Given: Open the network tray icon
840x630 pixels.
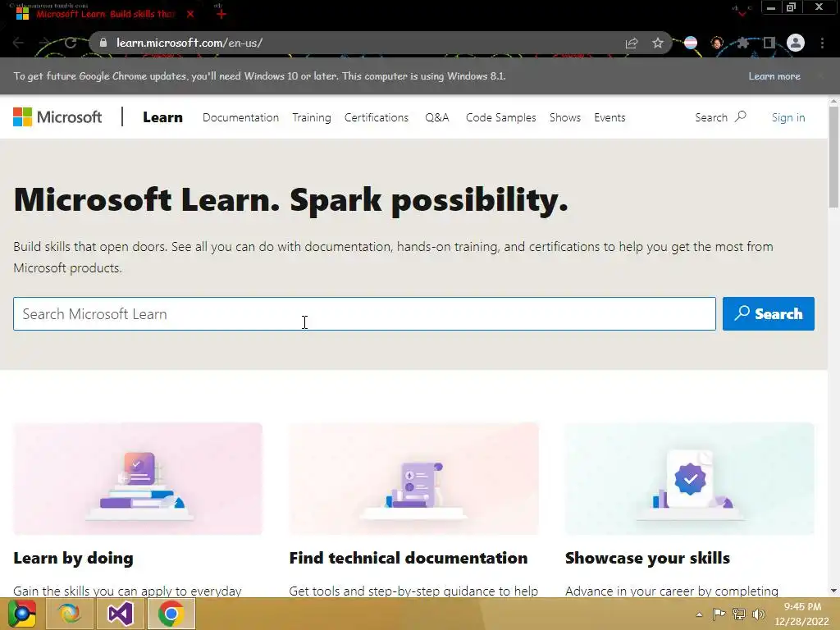Looking at the screenshot, I should [x=739, y=614].
